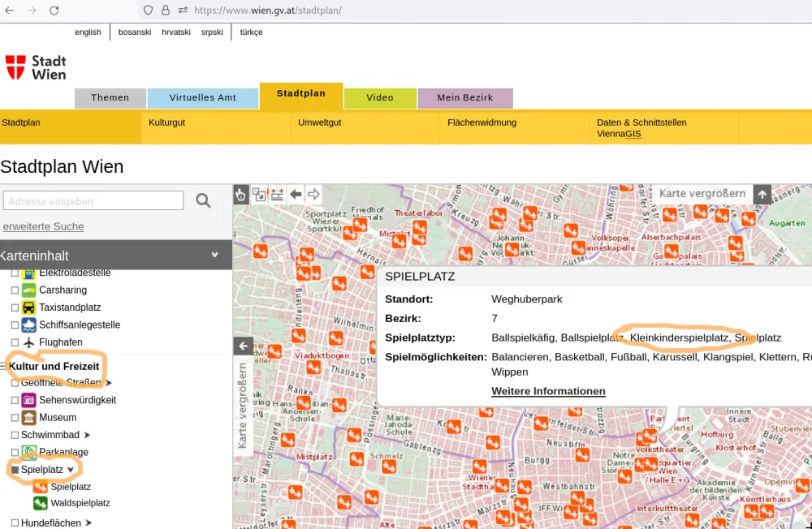
Task: Select the distance measuring ruler tool
Action: 277,195
